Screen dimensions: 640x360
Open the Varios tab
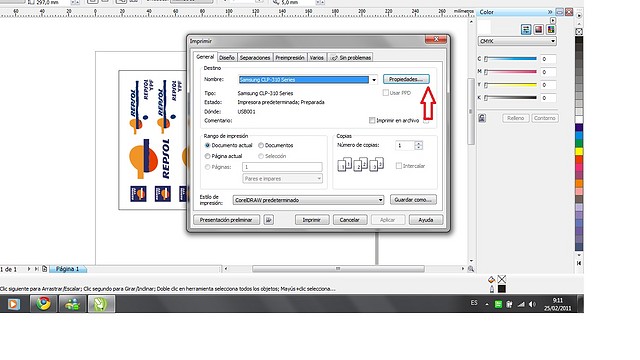pos(316,58)
